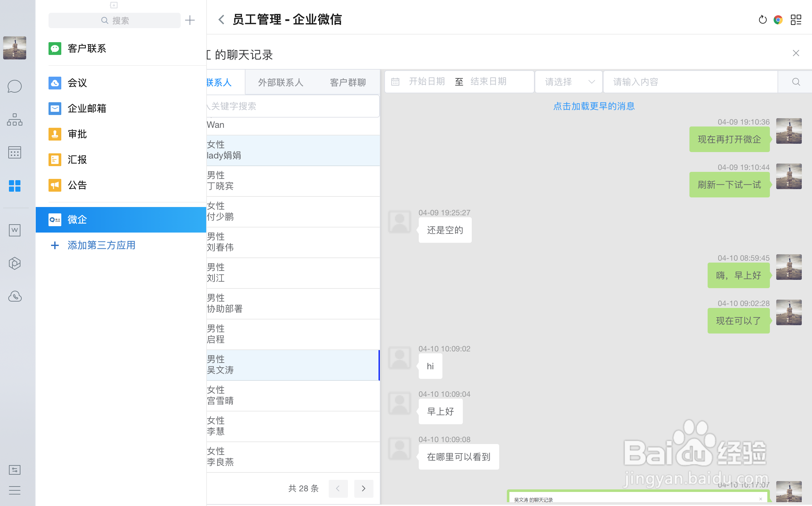This screenshot has height=506, width=812.
Task: Click the search magnifier button
Action: point(796,82)
